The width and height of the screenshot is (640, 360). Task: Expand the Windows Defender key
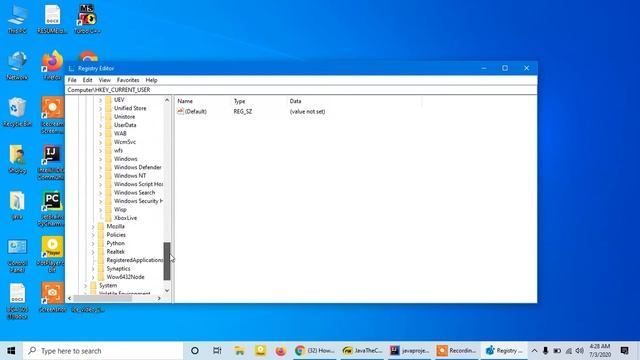click(x=100, y=167)
